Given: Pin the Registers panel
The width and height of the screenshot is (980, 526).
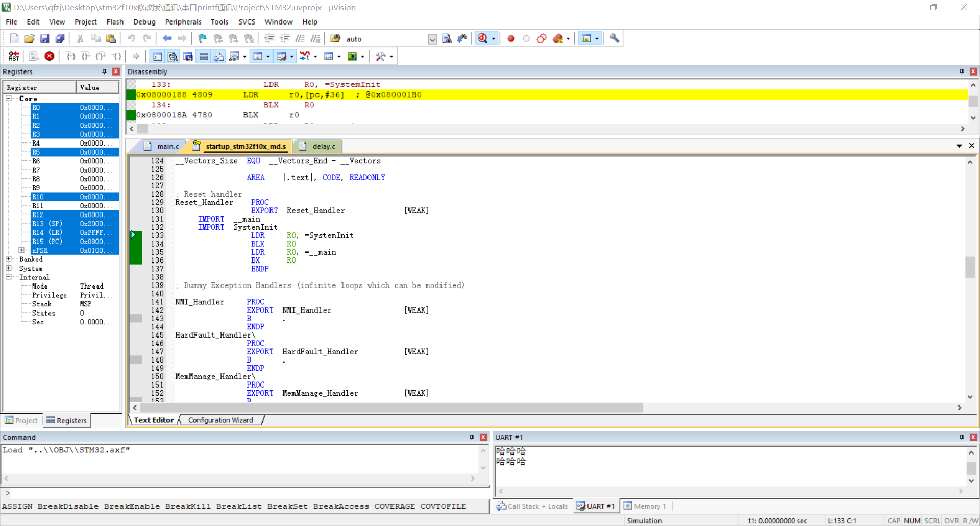Looking at the screenshot, I should [x=104, y=71].
